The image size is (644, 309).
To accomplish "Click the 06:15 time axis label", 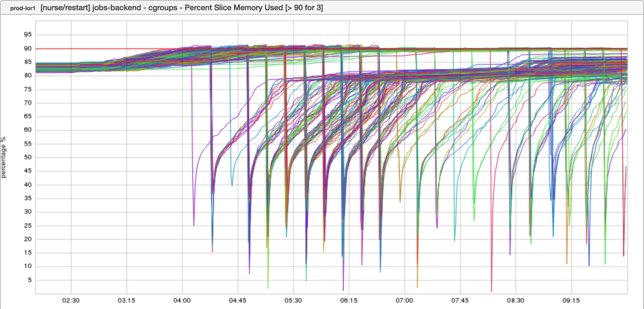I will click(x=349, y=301).
